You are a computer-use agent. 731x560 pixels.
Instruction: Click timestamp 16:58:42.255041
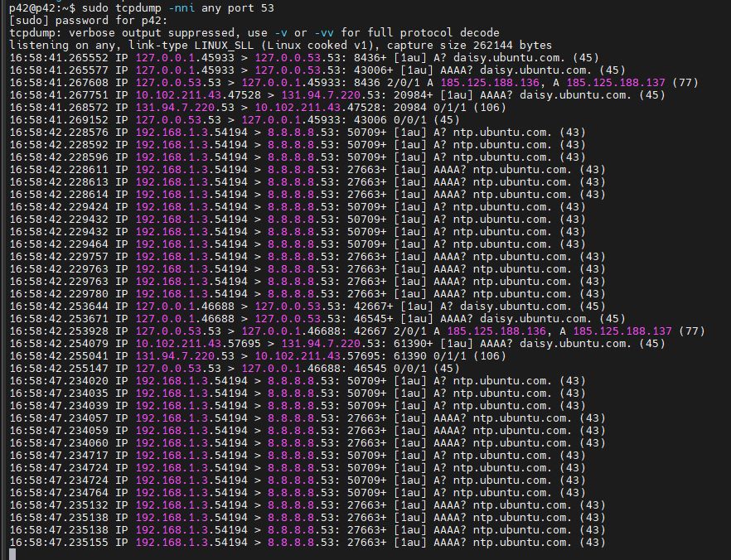point(59,356)
